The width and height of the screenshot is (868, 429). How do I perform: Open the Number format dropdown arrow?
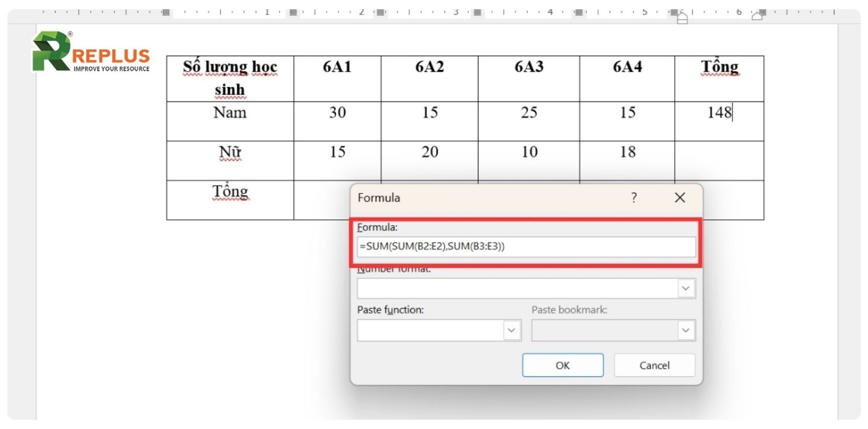point(686,288)
